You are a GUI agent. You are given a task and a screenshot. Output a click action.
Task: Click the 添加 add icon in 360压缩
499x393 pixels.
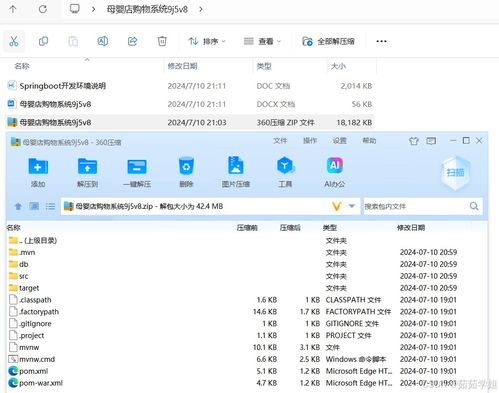pos(38,173)
